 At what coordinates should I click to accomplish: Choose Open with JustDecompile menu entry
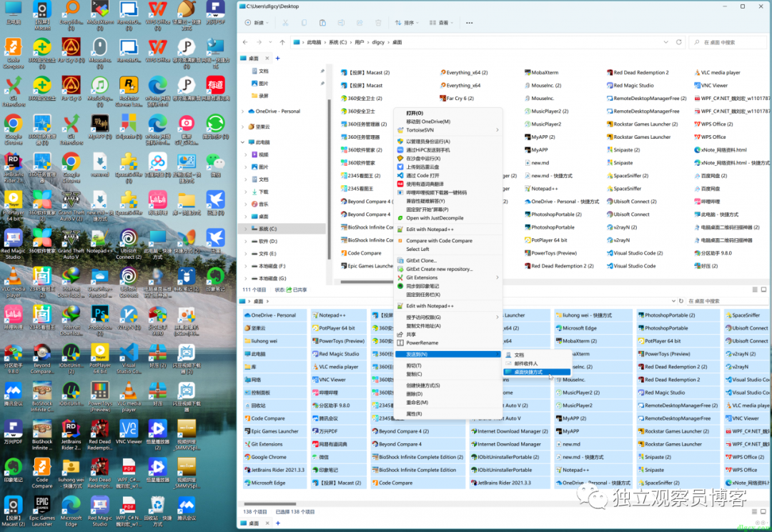click(448, 218)
